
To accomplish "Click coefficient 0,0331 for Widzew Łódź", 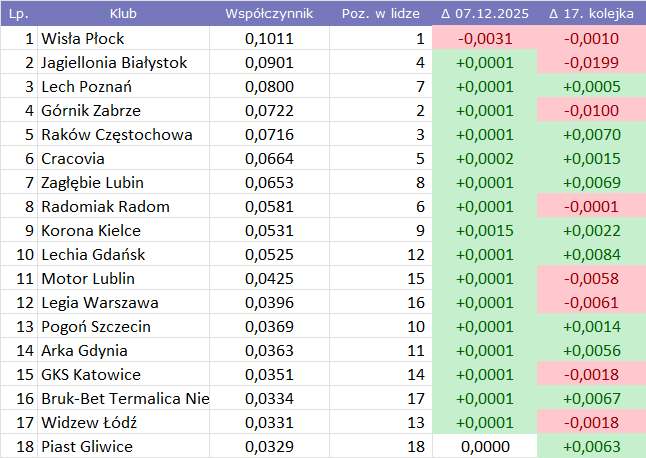I will [x=269, y=423].
